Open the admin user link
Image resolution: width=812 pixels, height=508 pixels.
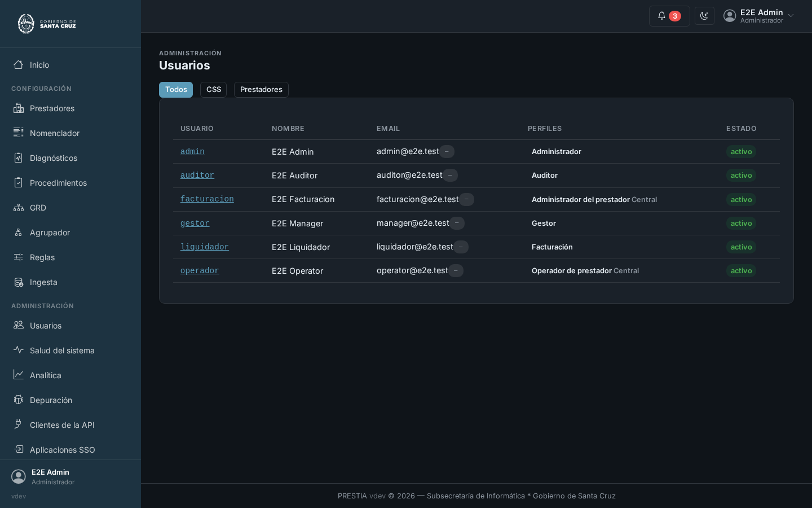tap(192, 152)
